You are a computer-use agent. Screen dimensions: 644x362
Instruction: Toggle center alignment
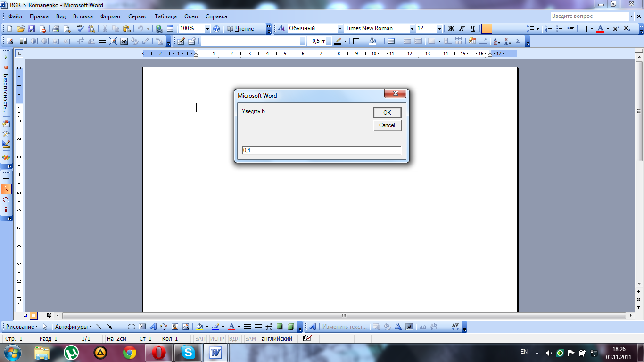(x=497, y=29)
